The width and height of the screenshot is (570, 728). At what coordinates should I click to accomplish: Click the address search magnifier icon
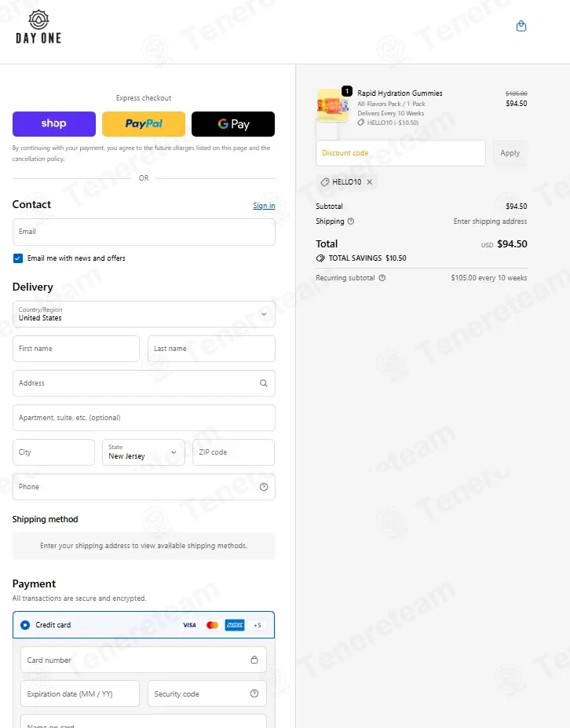(x=264, y=383)
